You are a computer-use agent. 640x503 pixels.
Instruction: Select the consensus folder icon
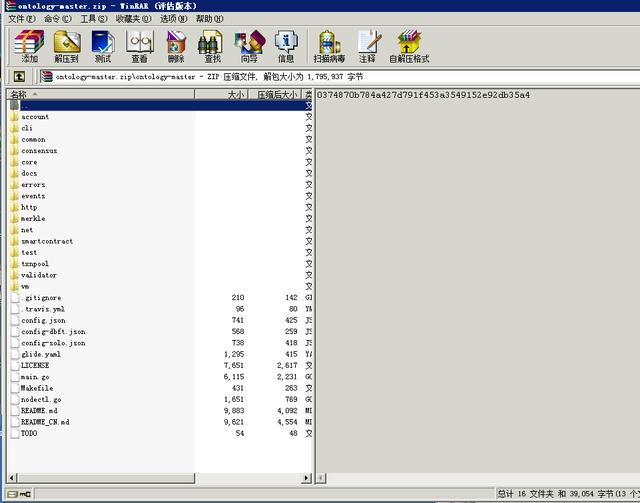click(15, 151)
